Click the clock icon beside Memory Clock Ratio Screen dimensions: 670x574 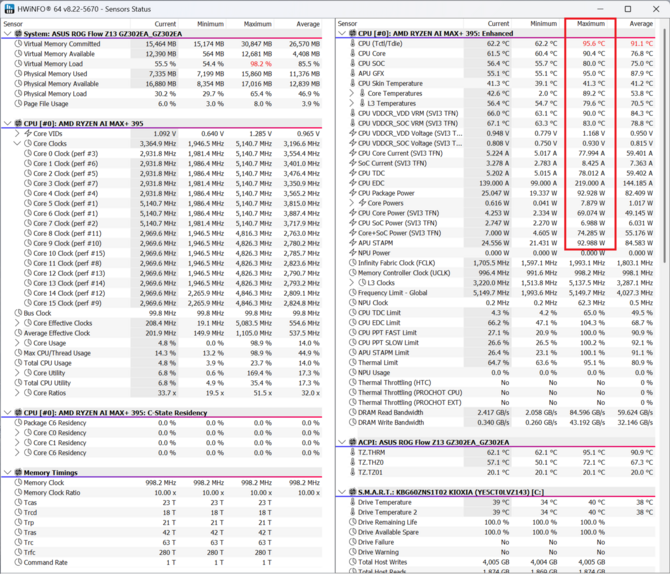coord(18,492)
